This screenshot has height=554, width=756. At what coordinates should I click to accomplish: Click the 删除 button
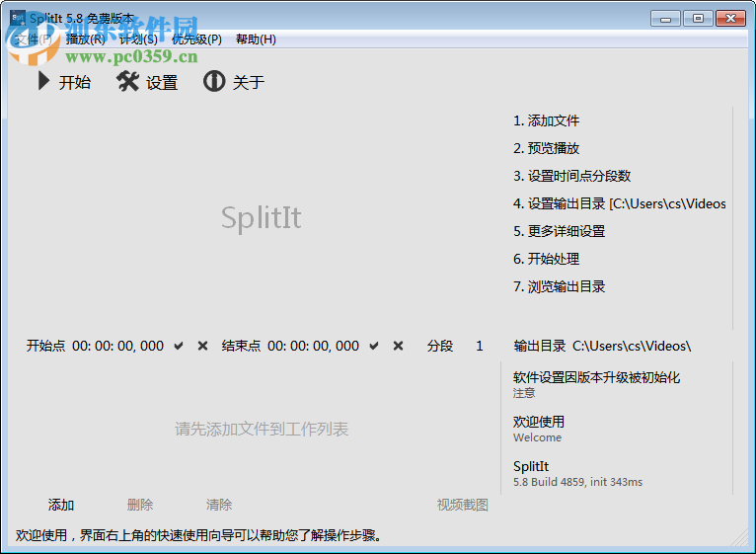(x=140, y=505)
